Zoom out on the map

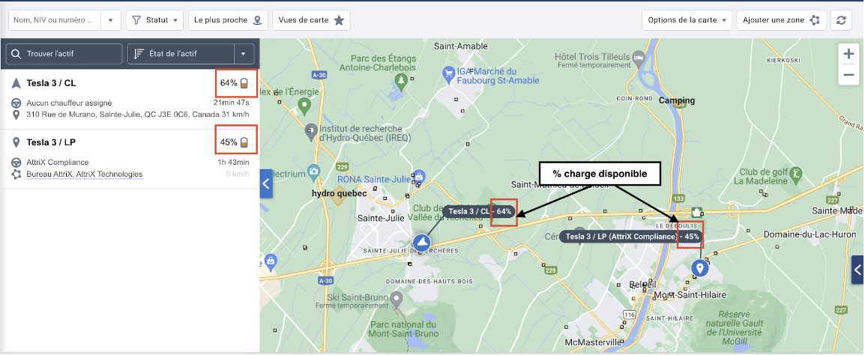point(849,75)
